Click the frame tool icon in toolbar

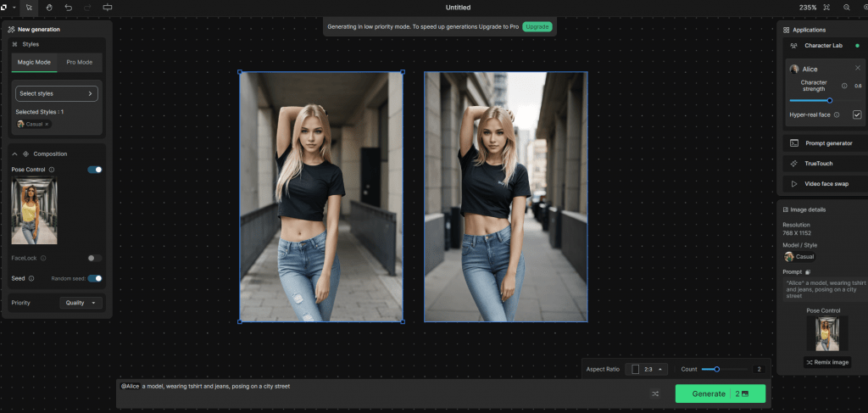coord(108,8)
